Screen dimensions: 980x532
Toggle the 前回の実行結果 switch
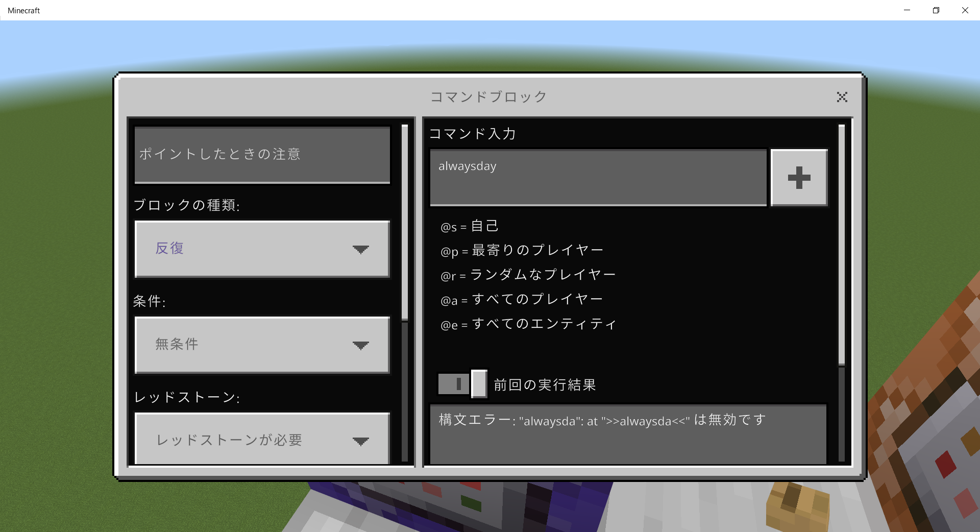point(462,383)
